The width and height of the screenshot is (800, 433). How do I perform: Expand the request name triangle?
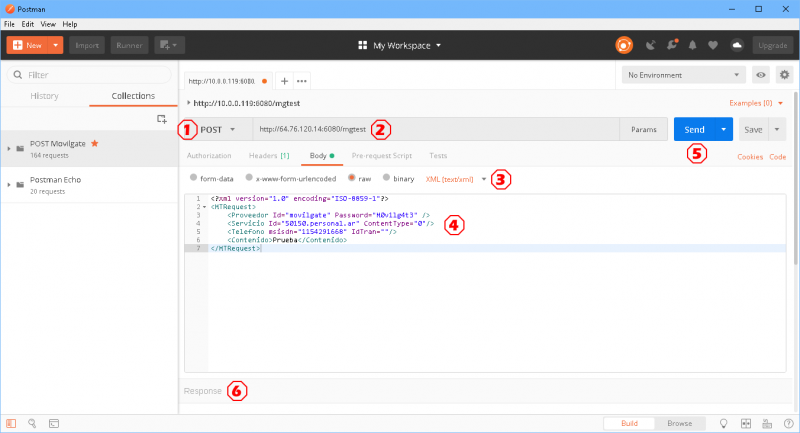tap(188, 103)
